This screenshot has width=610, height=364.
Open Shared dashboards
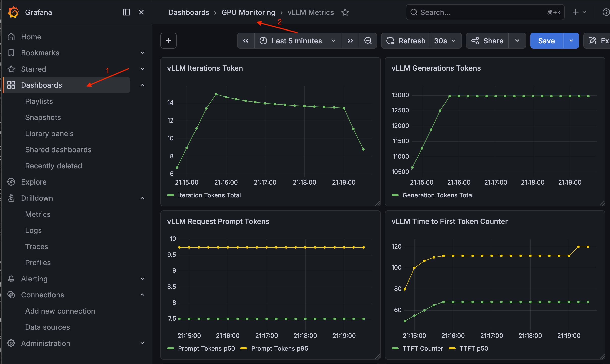coord(58,150)
